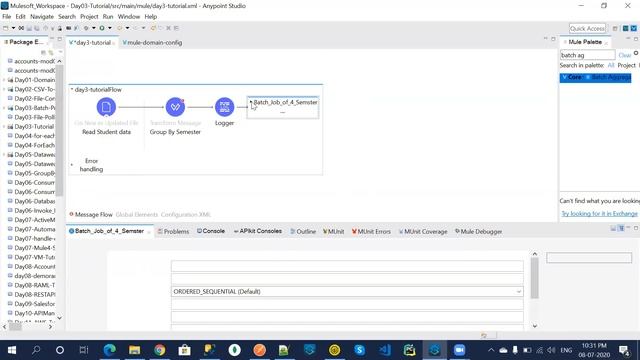Open the Mule Debugger tab
This screenshot has width=640, height=360.
(478, 231)
